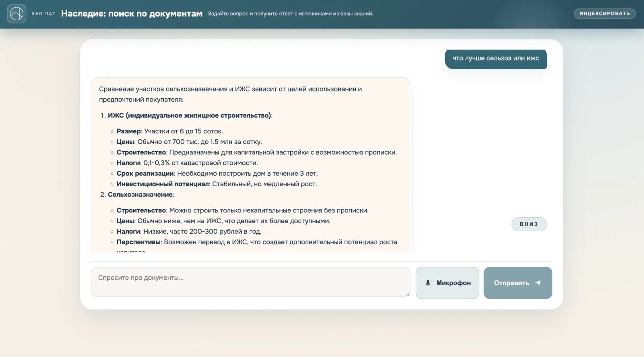Click the Отправить label to send
This screenshot has width=644, height=357.
pyautogui.click(x=512, y=283)
